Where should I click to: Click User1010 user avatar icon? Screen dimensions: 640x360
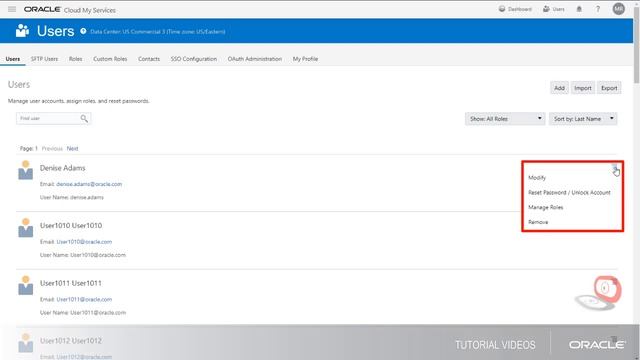[x=25, y=227]
